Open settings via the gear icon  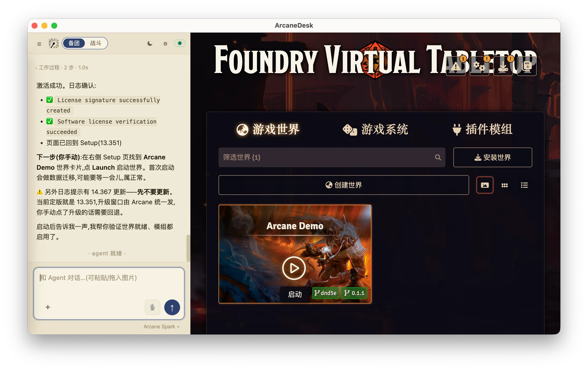point(165,44)
